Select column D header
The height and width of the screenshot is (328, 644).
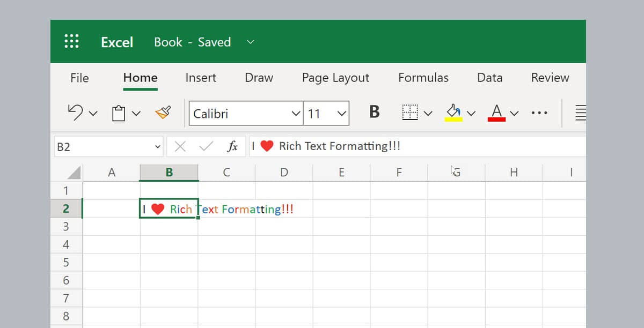284,173
